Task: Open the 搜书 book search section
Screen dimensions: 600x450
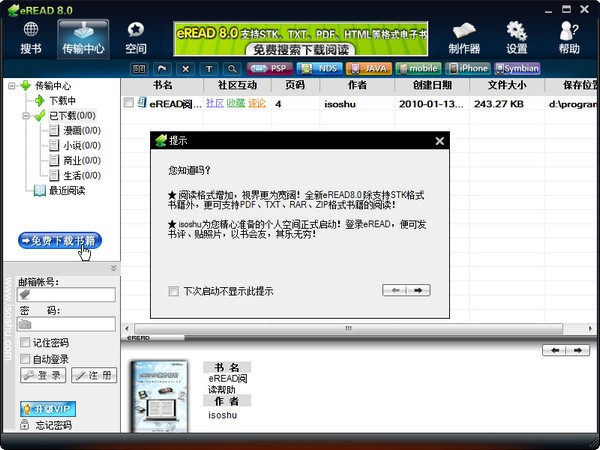Action: (31, 38)
